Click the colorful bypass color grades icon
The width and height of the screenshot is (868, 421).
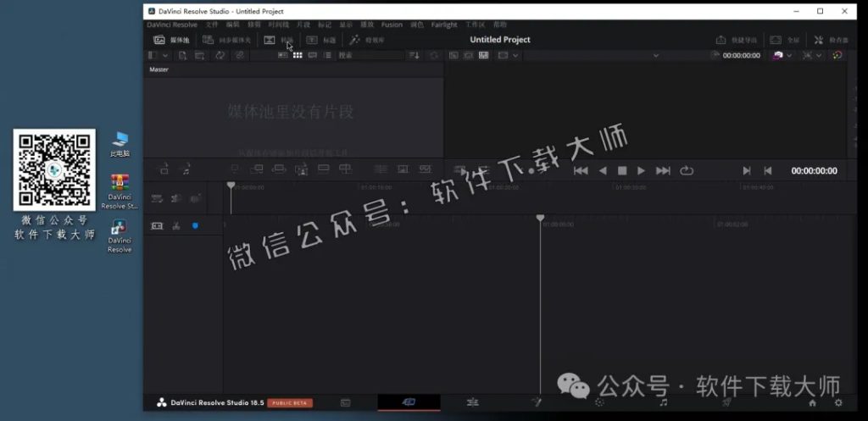click(x=837, y=55)
